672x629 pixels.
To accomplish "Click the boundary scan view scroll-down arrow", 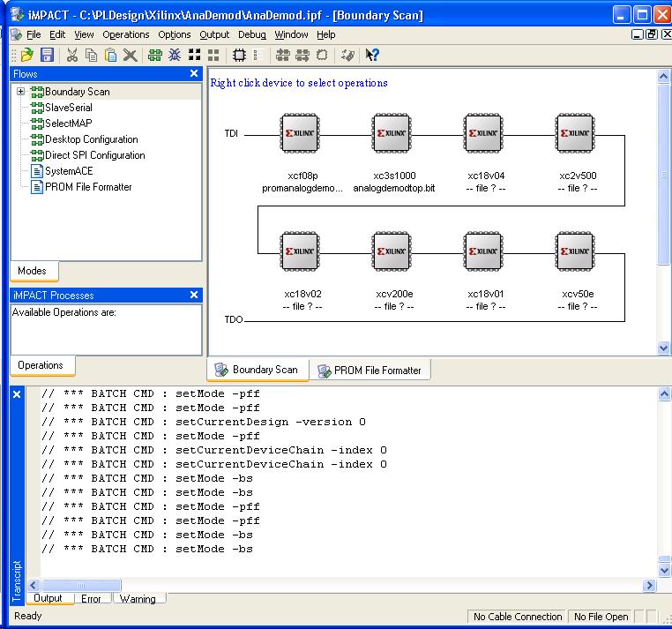I will 663,348.
